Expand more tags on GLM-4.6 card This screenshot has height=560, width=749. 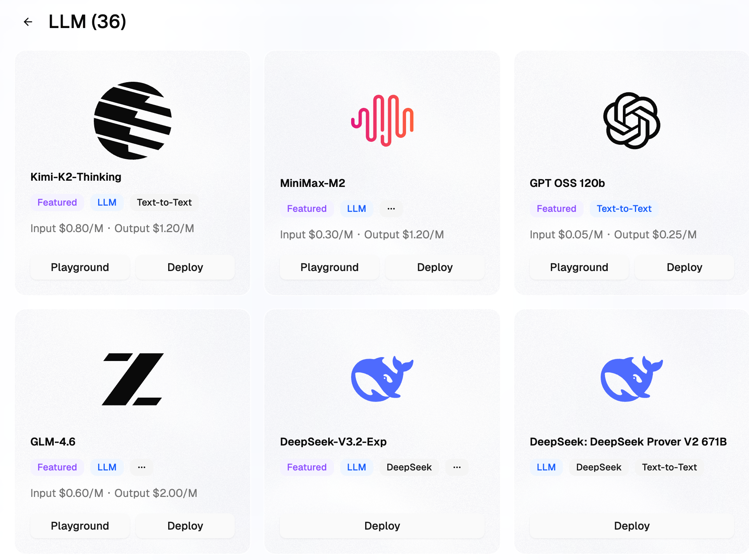pyautogui.click(x=142, y=467)
